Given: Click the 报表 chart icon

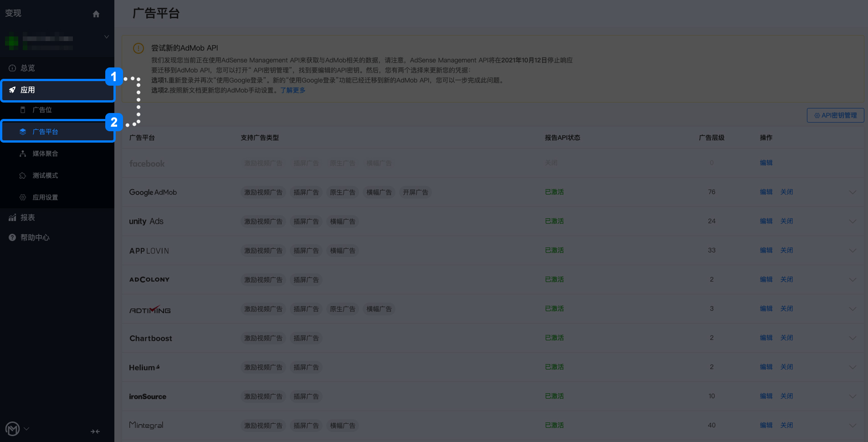Looking at the screenshot, I should pyautogui.click(x=12, y=217).
